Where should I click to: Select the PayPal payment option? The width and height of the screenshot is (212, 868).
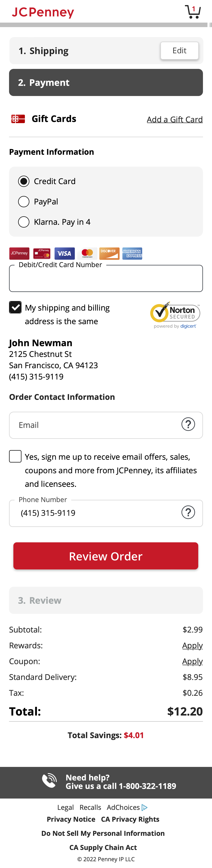coord(24,201)
